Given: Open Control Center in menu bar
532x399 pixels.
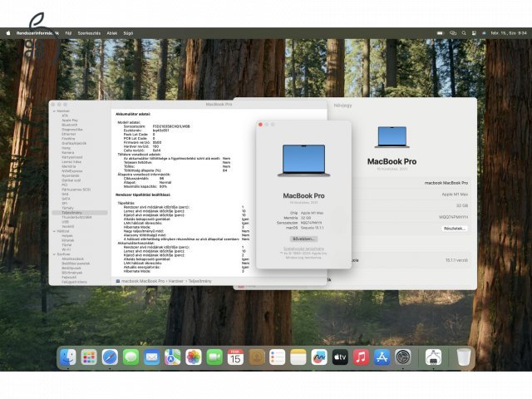Looking at the screenshot, I should tap(474, 33).
